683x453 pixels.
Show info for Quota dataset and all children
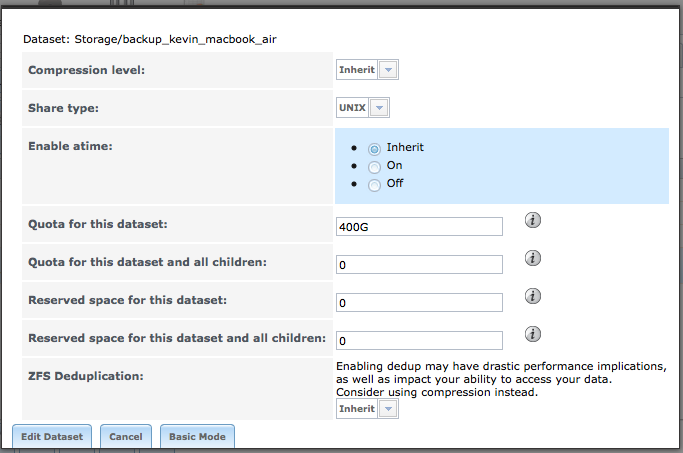[x=533, y=258]
